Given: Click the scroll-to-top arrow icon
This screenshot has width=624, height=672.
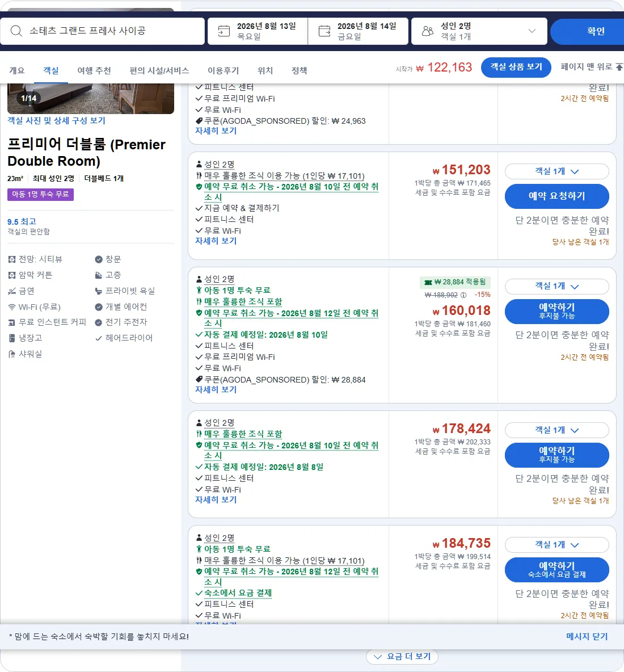Looking at the screenshot, I should (x=619, y=67).
